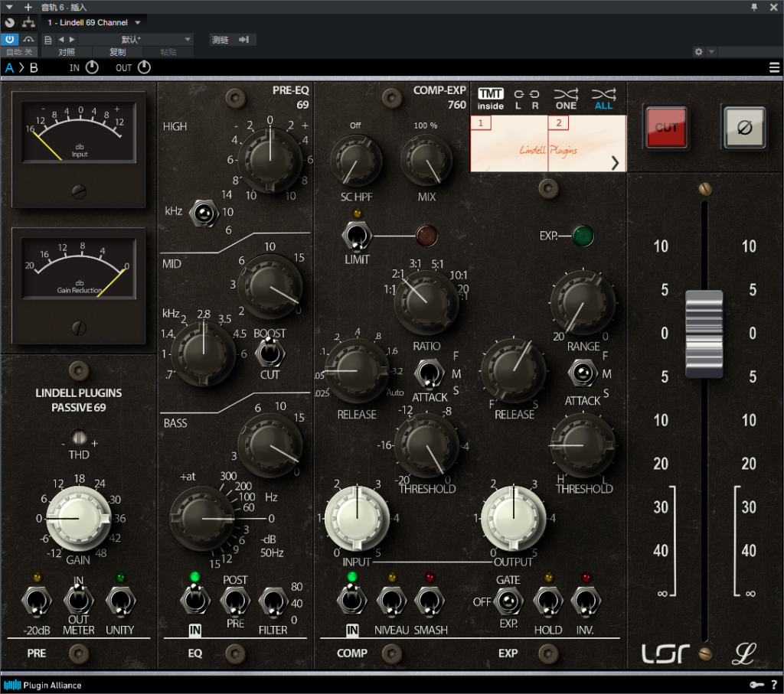The height and width of the screenshot is (694, 784).
Task: Select the ONE channel link icon
Action: pos(566,99)
